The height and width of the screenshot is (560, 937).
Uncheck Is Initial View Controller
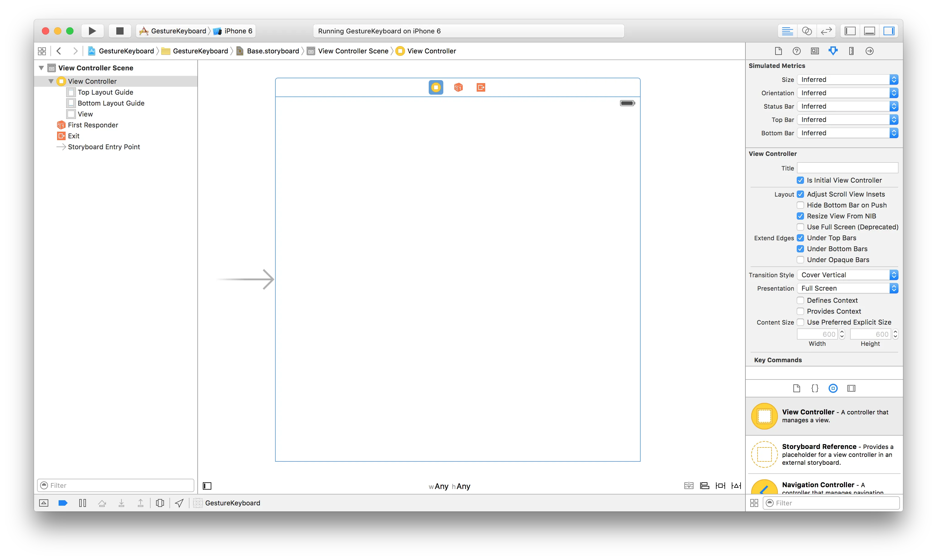[x=800, y=180]
